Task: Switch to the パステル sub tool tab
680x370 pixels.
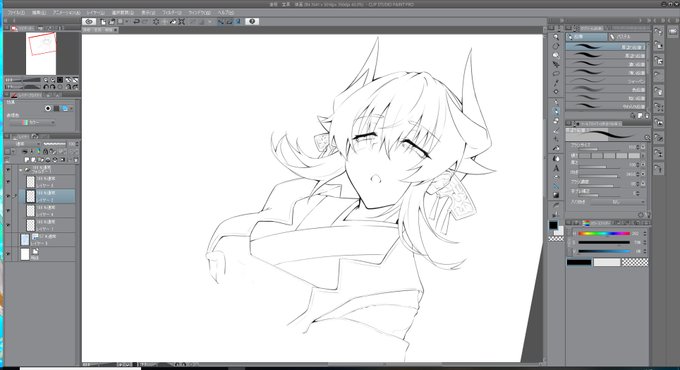Action: click(x=629, y=37)
